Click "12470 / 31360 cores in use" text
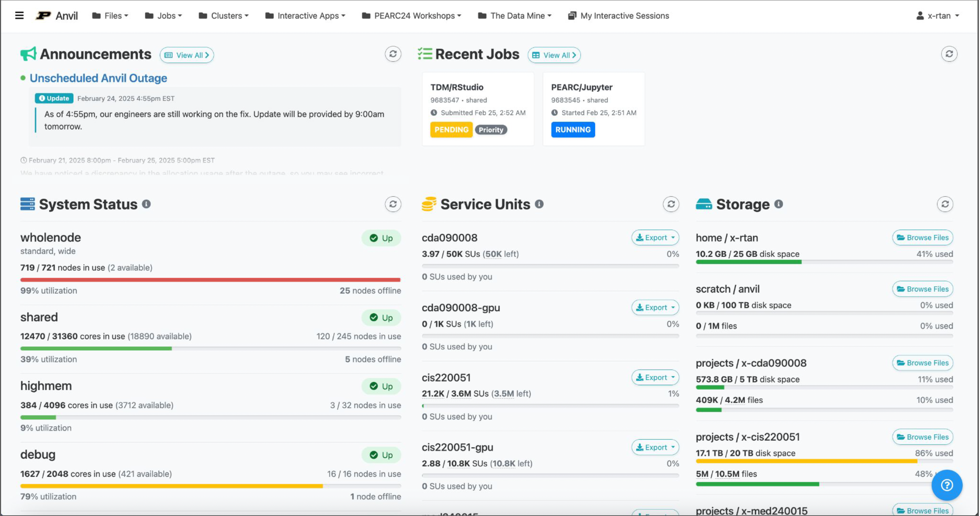 point(73,336)
